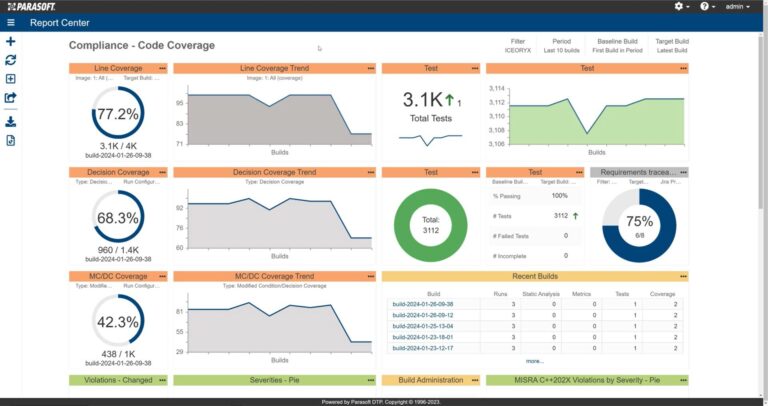The height and width of the screenshot is (406, 768).
Task: Select the Filter ICEORYX setting
Action: tap(516, 46)
